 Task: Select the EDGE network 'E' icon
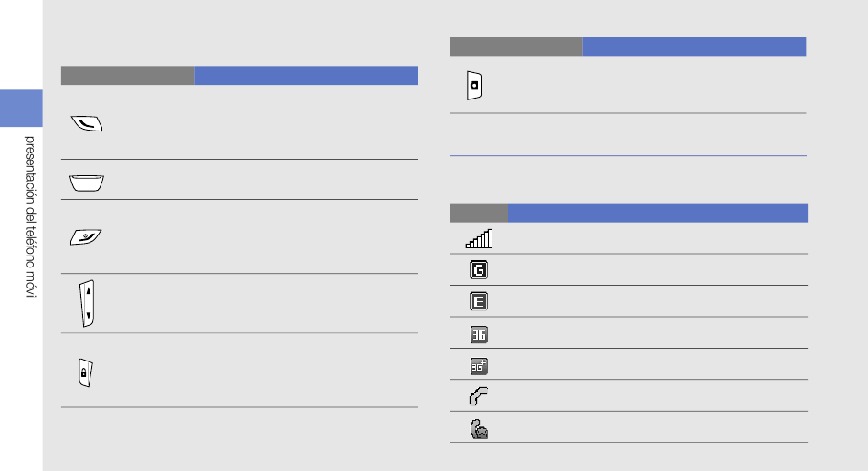pyautogui.click(x=479, y=301)
